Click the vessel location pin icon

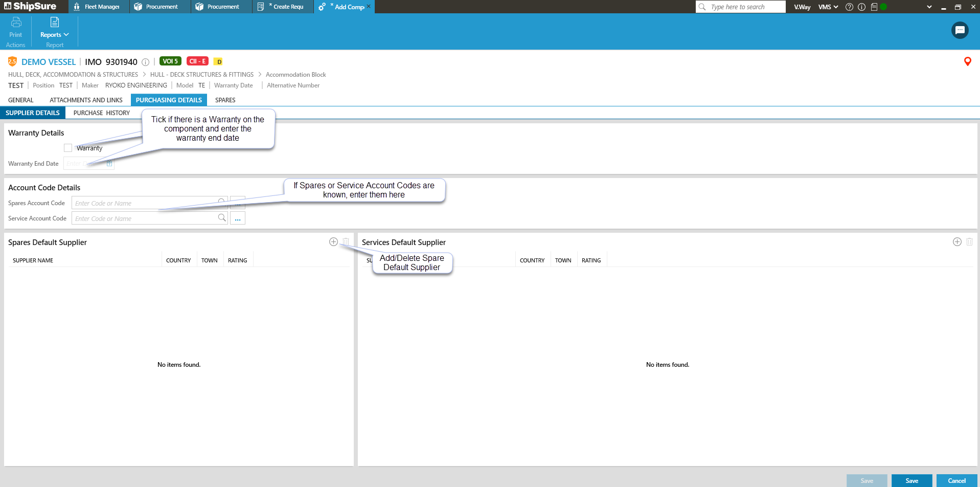pos(967,62)
